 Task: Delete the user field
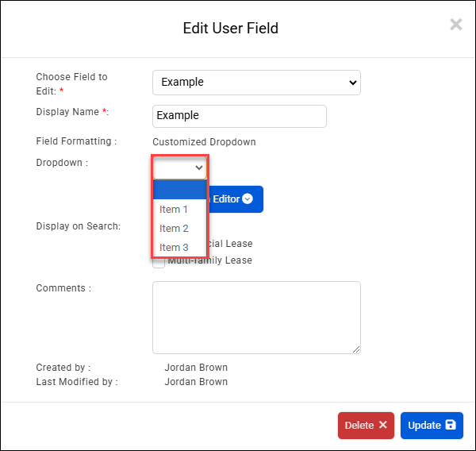point(366,426)
